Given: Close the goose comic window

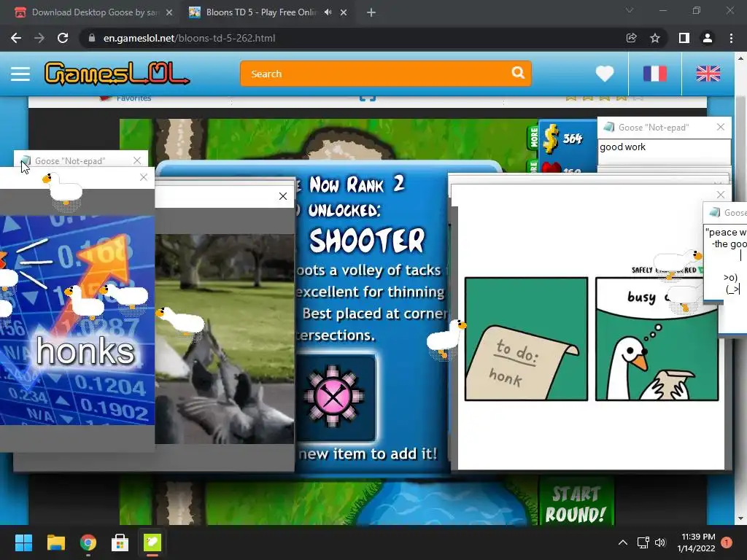Looking at the screenshot, I should pyautogui.click(x=720, y=195).
